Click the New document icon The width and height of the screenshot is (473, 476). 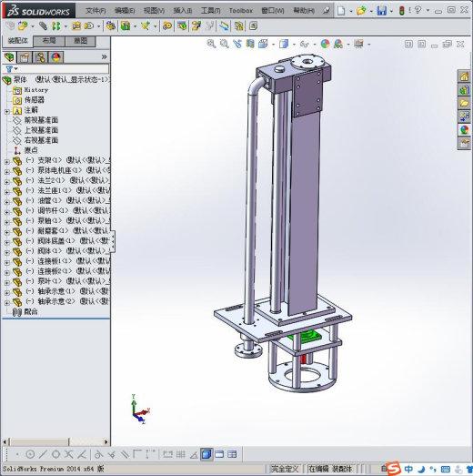pyautogui.click(x=341, y=11)
